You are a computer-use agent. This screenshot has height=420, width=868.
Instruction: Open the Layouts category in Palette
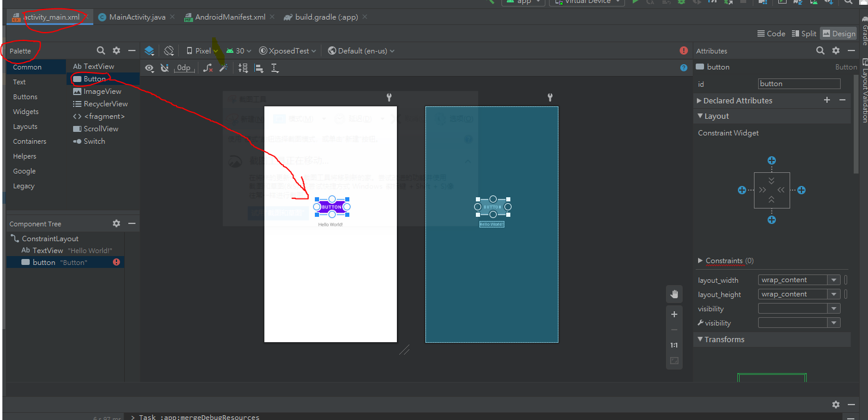(x=25, y=126)
